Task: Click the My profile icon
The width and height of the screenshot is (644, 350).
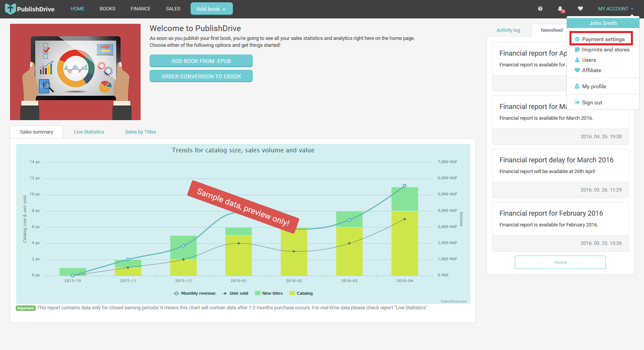Action: tap(577, 86)
